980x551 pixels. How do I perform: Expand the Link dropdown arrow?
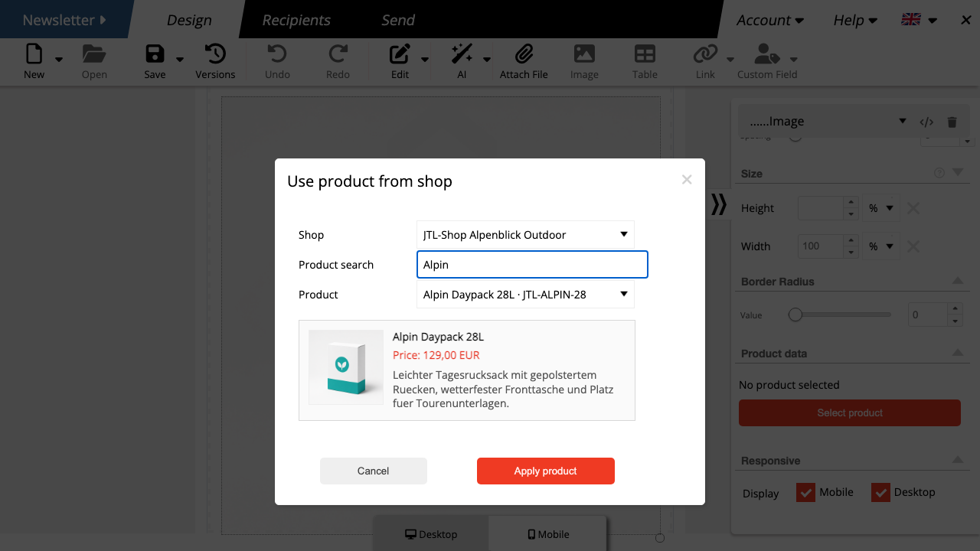[730, 60]
